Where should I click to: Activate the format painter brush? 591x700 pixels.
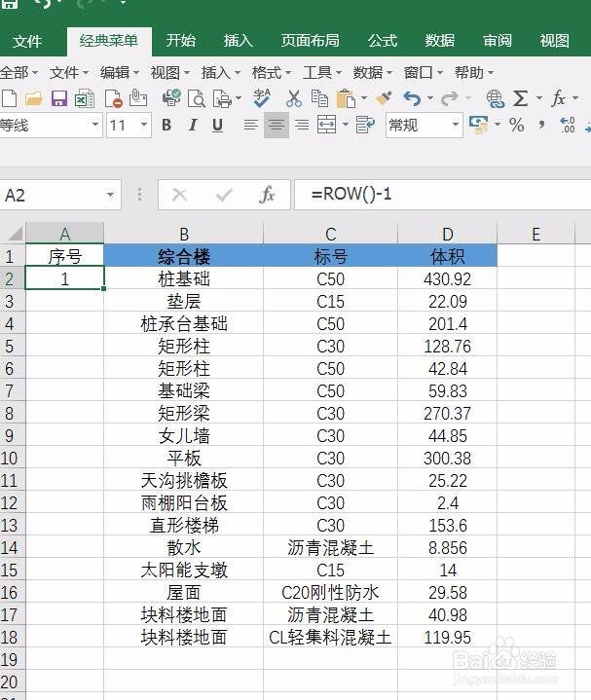[384, 98]
